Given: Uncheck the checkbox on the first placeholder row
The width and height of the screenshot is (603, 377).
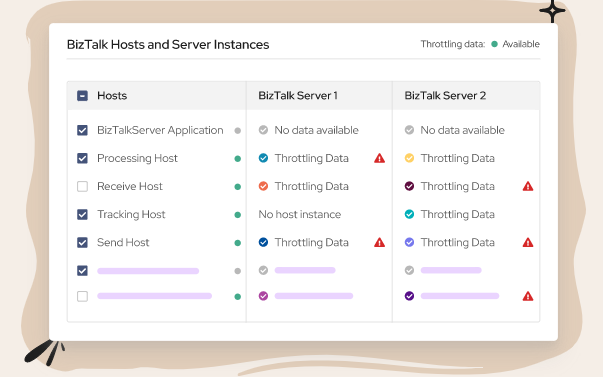Looking at the screenshot, I should coord(82,271).
